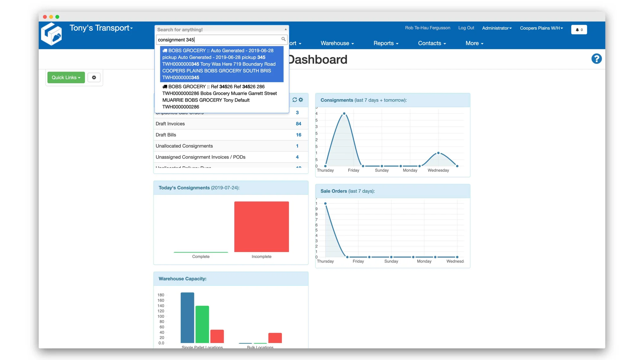Open the Administrator role dropdown
The height and width of the screenshot is (360, 644).
tap(497, 28)
